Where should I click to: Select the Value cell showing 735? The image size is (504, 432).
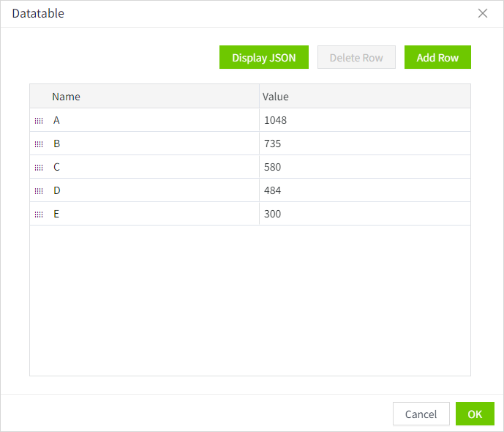point(364,144)
